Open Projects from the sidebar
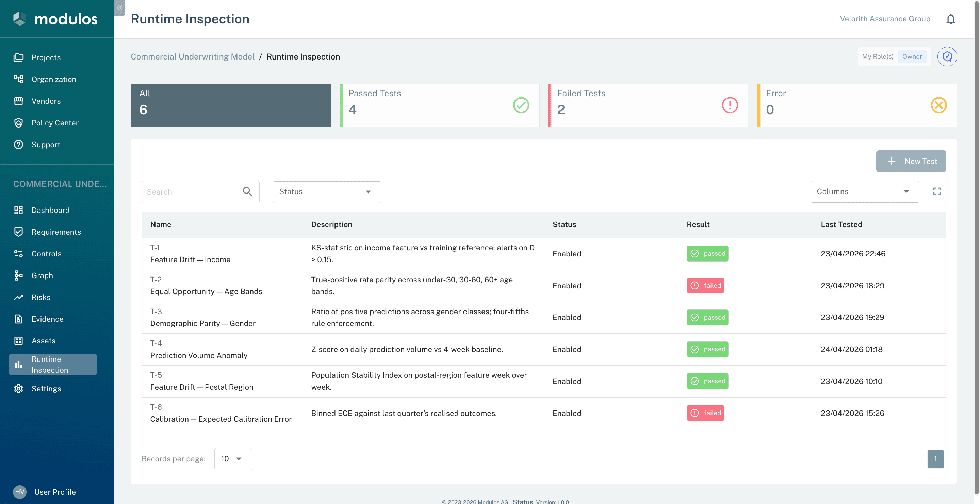Viewport: 980px width, 504px height. [x=46, y=57]
